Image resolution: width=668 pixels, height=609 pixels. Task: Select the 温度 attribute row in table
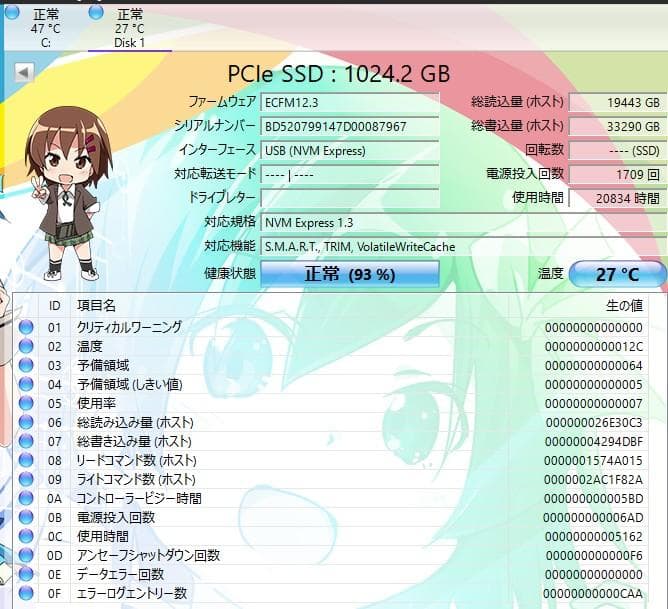pos(331,346)
